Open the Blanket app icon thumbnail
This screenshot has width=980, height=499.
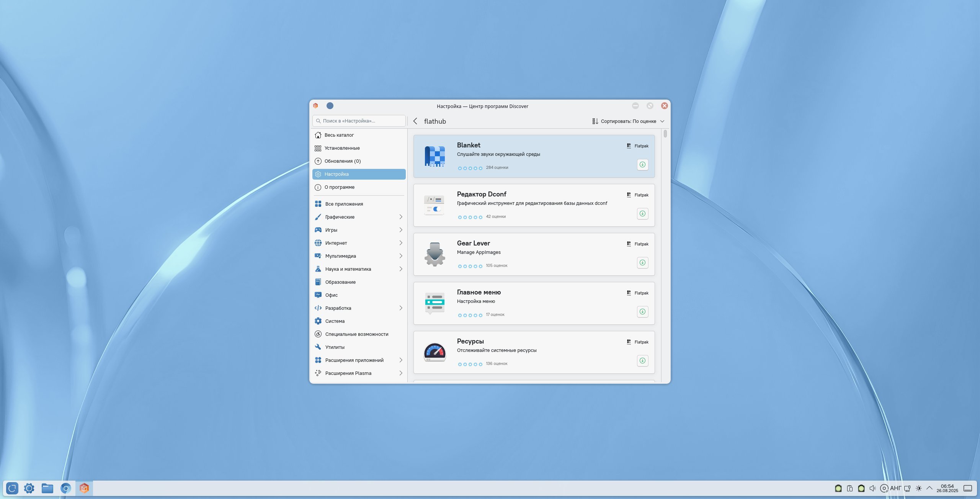click(434, 156)
